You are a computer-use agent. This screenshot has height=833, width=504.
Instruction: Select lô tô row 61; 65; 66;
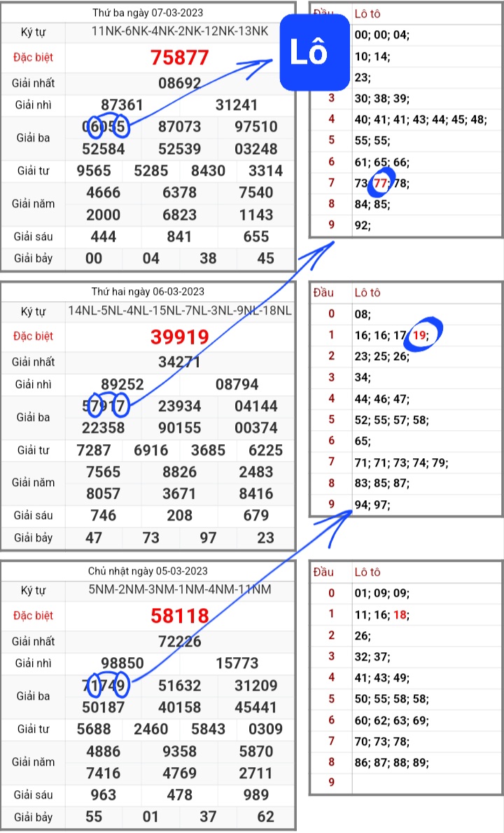tap(382, 162)
